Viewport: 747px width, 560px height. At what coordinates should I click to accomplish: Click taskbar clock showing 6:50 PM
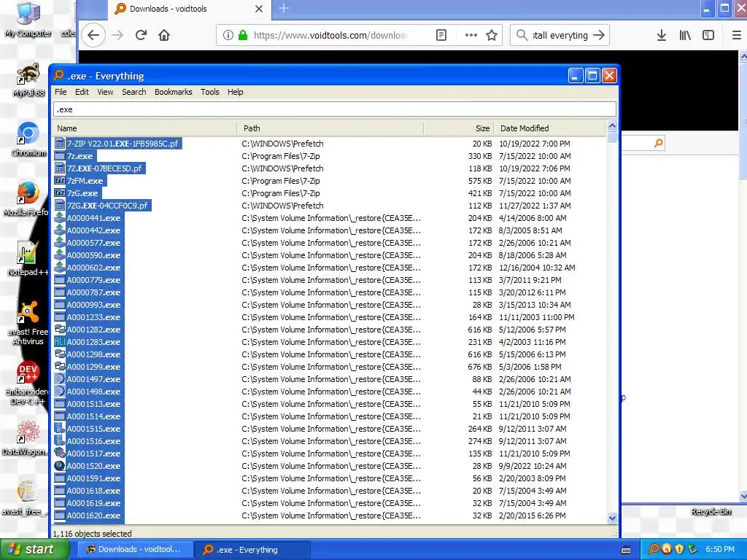[720, 549]
